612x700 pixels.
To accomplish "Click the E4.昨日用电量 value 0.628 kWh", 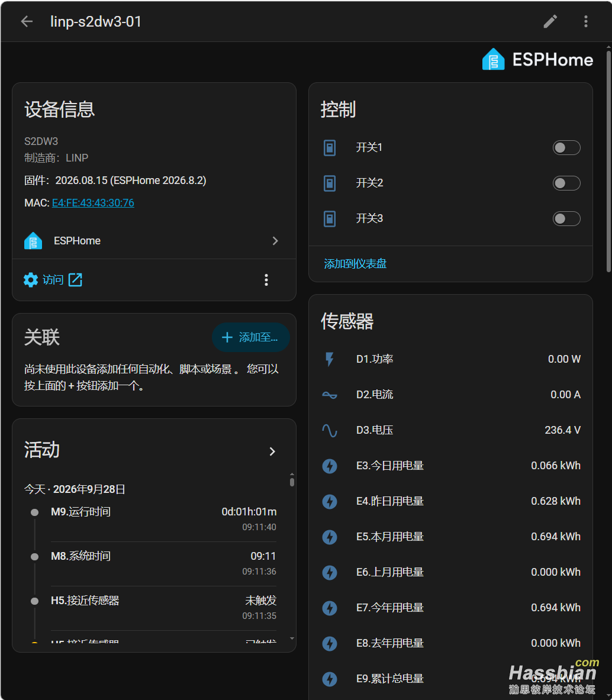I will pyautogui.click(x=556, y=501).
